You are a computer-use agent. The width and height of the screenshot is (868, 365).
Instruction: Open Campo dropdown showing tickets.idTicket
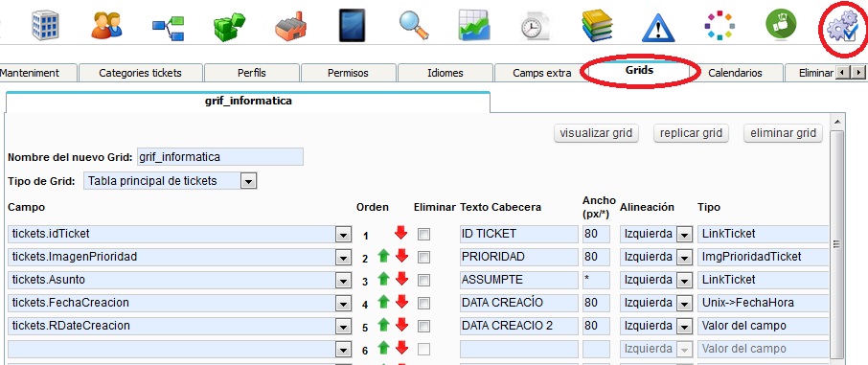343,235
